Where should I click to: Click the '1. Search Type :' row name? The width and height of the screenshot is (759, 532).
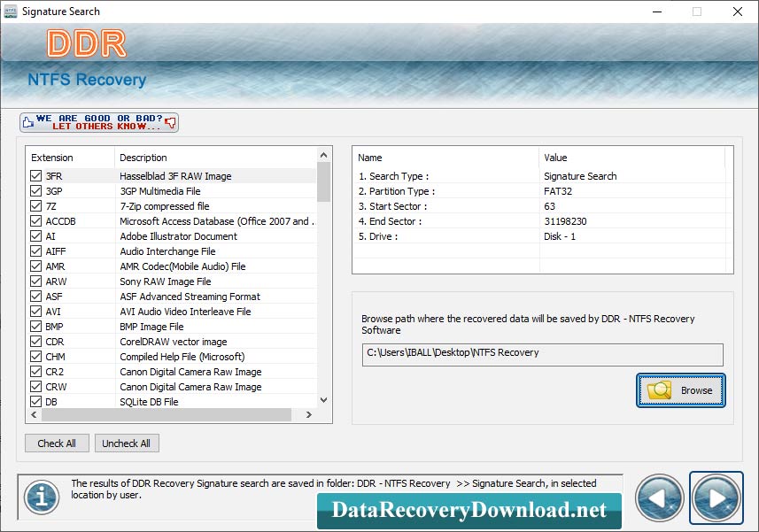click(x=393, y=176)
